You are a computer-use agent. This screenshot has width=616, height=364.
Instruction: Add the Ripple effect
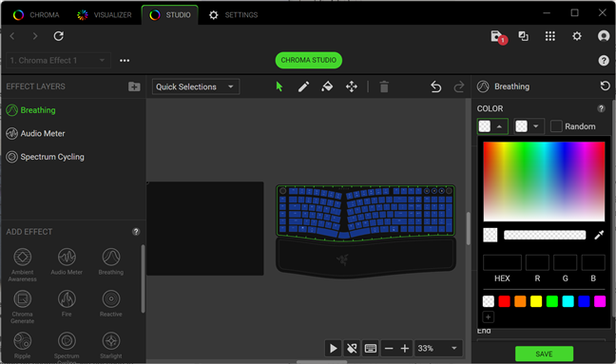click(23, 346)
